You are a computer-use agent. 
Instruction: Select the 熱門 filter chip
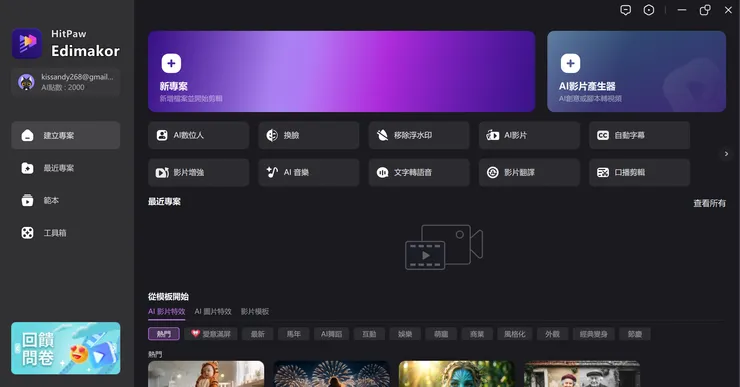[164, 334]
